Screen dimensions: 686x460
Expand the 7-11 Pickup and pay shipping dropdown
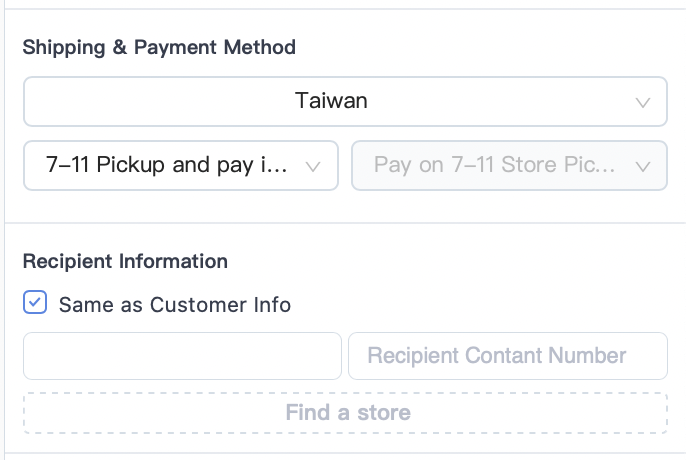pyautogui.click(x=181, y=165)
